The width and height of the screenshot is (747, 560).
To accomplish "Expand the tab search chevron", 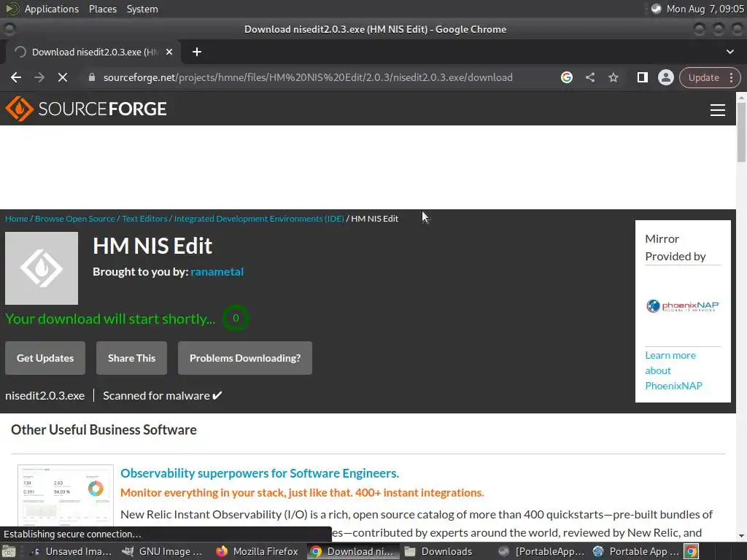I will 729,52.
